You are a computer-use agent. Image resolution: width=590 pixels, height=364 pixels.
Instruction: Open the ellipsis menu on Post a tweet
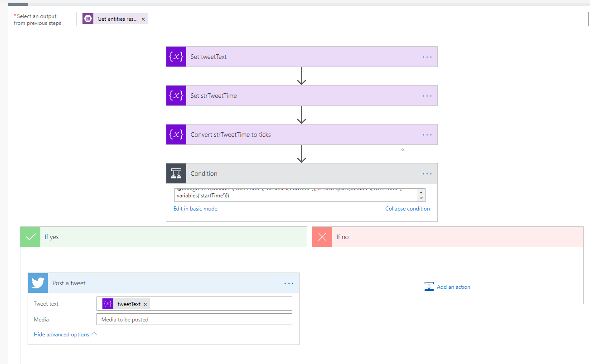coord(289,283)
